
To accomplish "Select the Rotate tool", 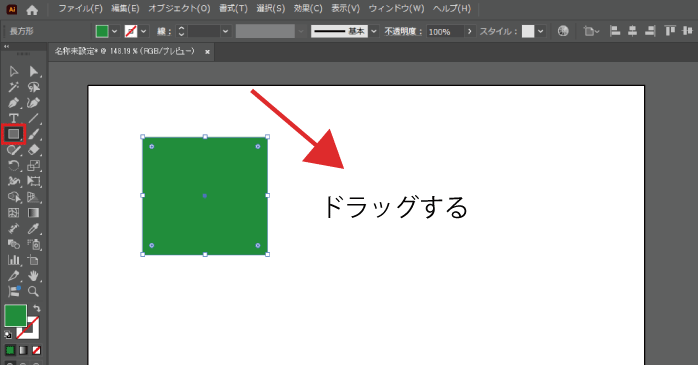I will pos(13,166).
